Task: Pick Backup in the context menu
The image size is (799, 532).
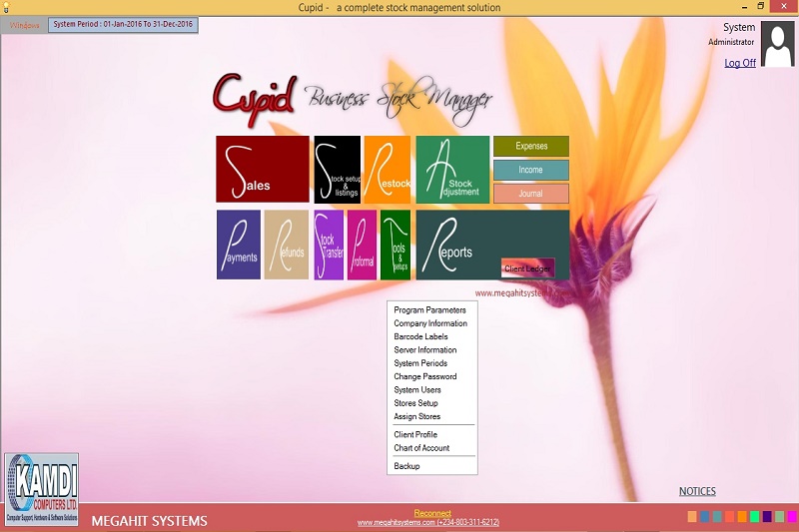Action: coord(406,466)
